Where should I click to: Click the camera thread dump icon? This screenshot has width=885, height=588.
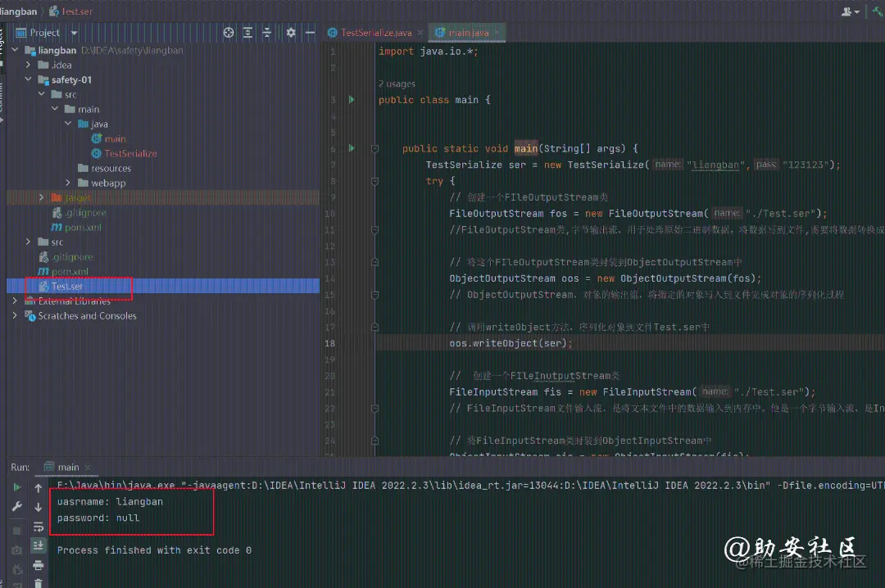(x=16, y=550)
